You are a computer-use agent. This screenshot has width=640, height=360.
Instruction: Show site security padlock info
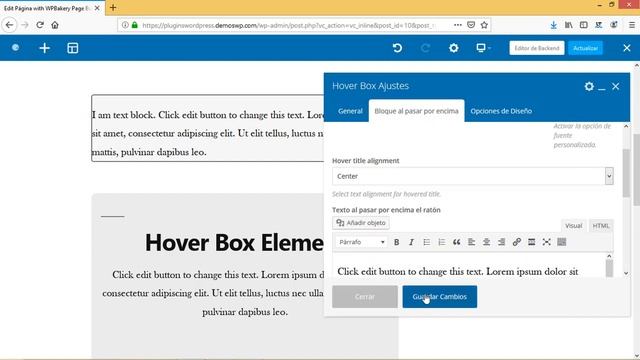click(135, 25)
